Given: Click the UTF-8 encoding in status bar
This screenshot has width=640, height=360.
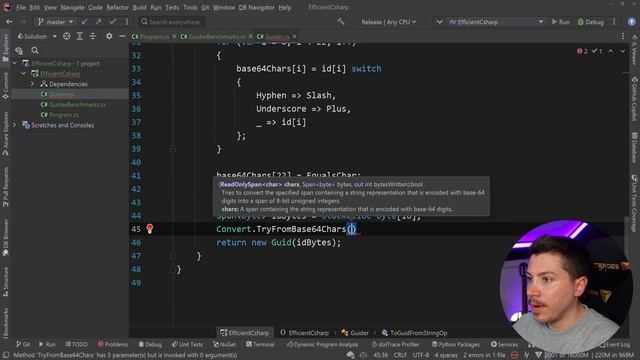Looking at the screenshot, I should (421, 355).
